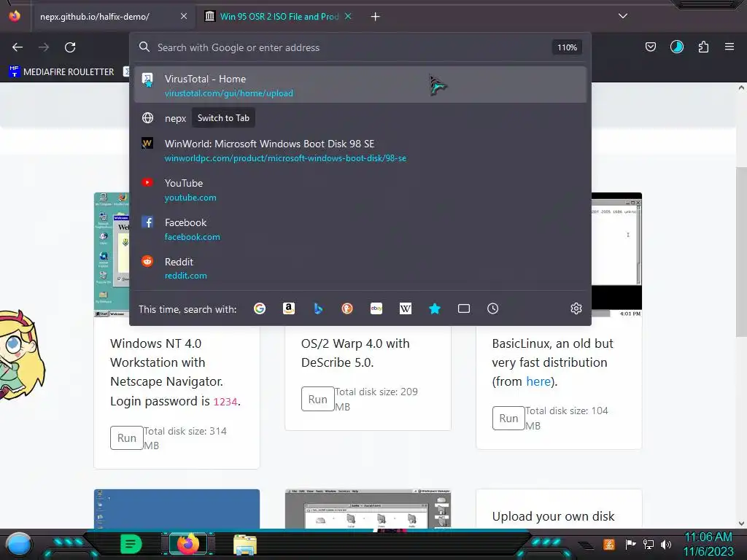
Task: Open the 'here' link in BasicLinux card
Action: pos(538,381)
